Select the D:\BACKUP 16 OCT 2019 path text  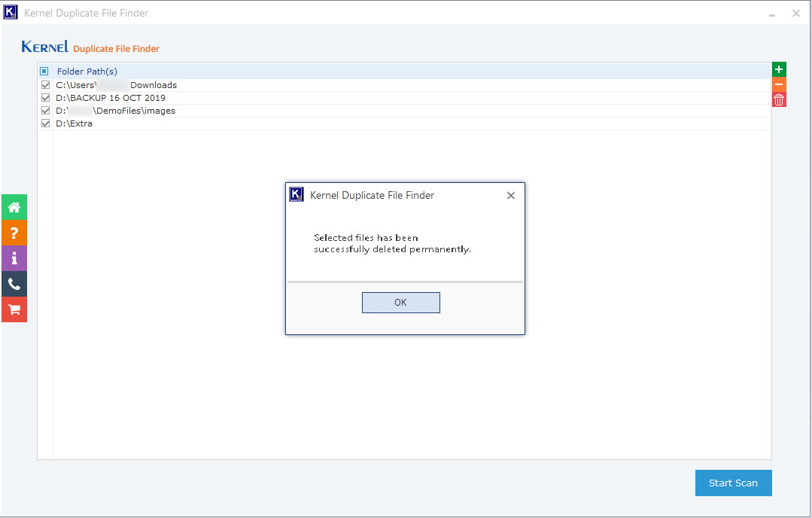coord(111,98)
